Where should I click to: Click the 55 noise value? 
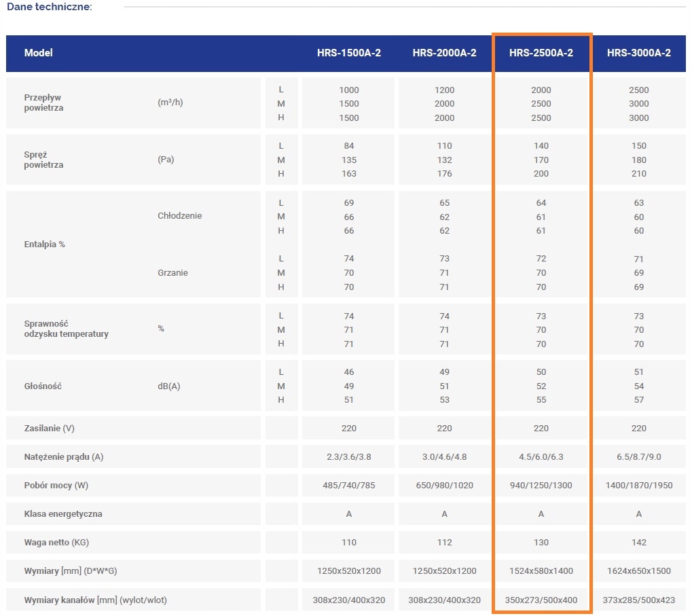[541, 400]
